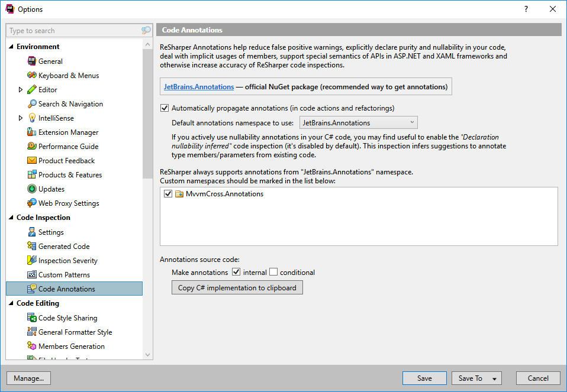The height and width of the screenshot is (392, 567).
Task: Click the Updates download icon
Action: [32, 189]
